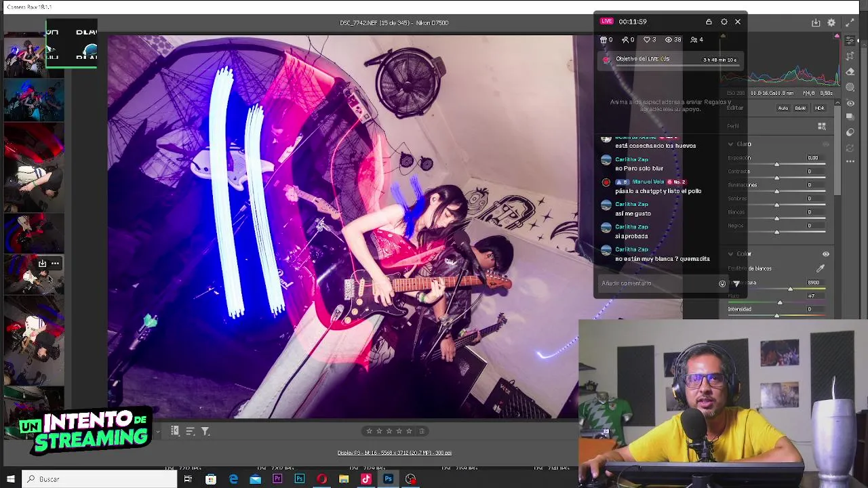868x488 pixels.
Task: Open settings gear in LIVE overlay
Action: coord(724,22)
